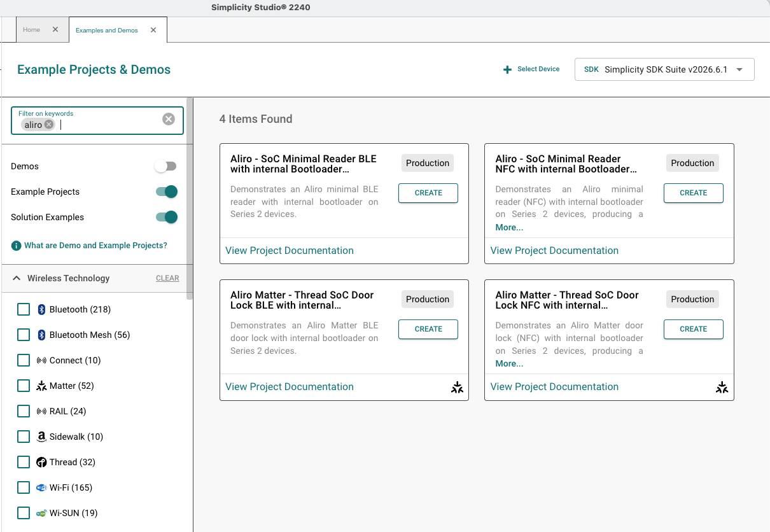The width and height of the screenshot is (770, 532).
Task: Clear the keyword filter field
Action: pos(169,119)
